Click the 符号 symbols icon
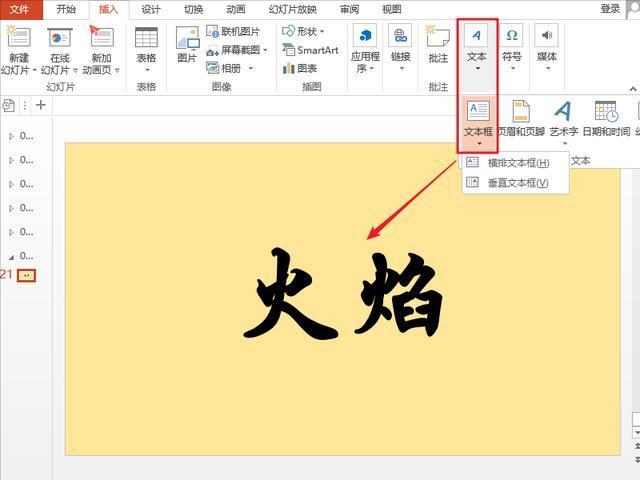Viewport: 640px width, 480px height. 512,36
